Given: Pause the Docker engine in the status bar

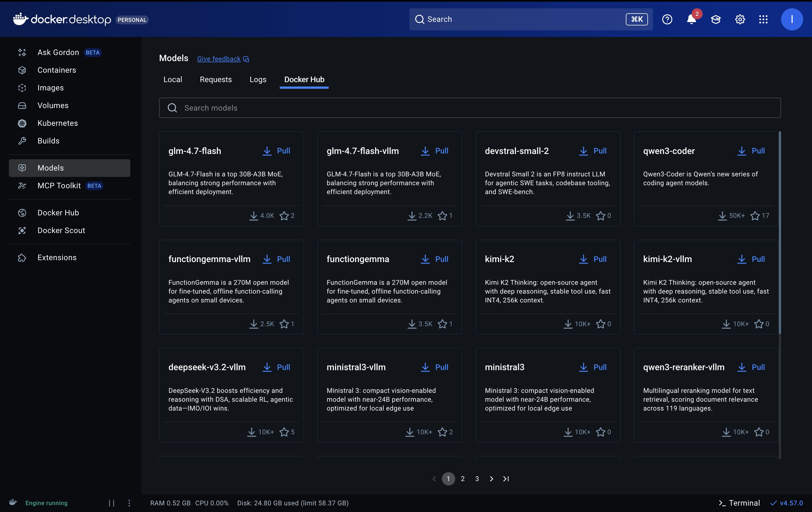Looking at the screenshot, I should [x=112, y=503].
